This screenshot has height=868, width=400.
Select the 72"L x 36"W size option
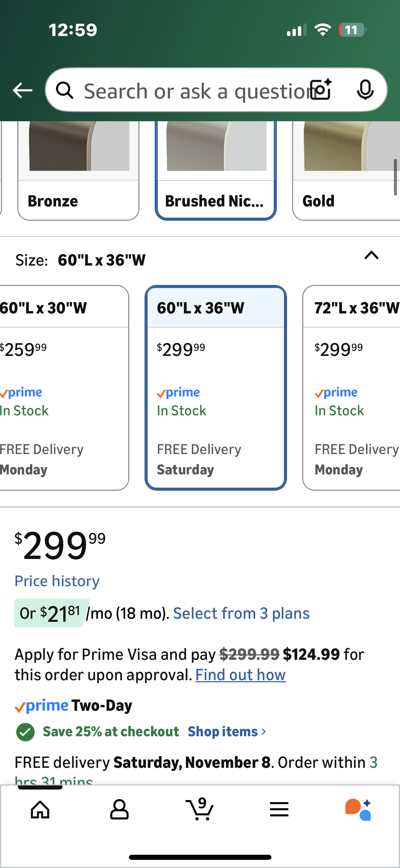point(353,387)
